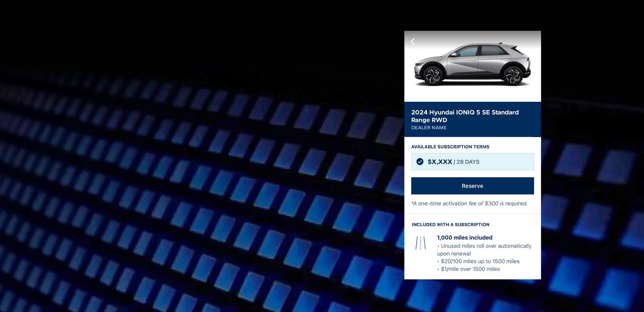This screenshot has width=644, height=312.
Task: Click the $X,XXX price text
Action: click(440, 162)
